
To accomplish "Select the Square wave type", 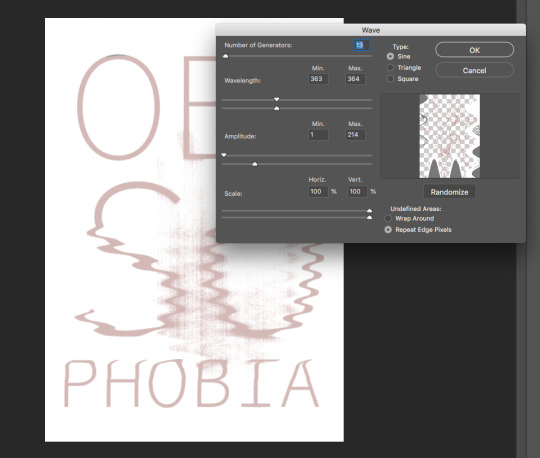I will [x=390, y=79].
